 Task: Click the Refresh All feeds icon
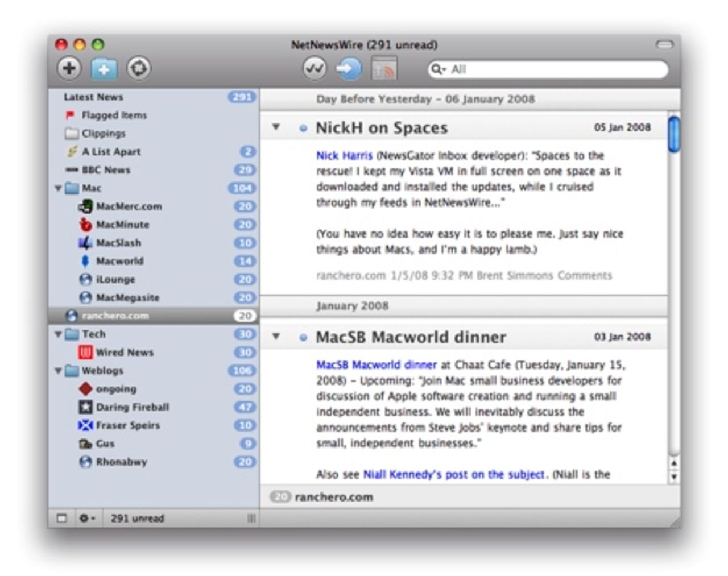click(138, 69)
